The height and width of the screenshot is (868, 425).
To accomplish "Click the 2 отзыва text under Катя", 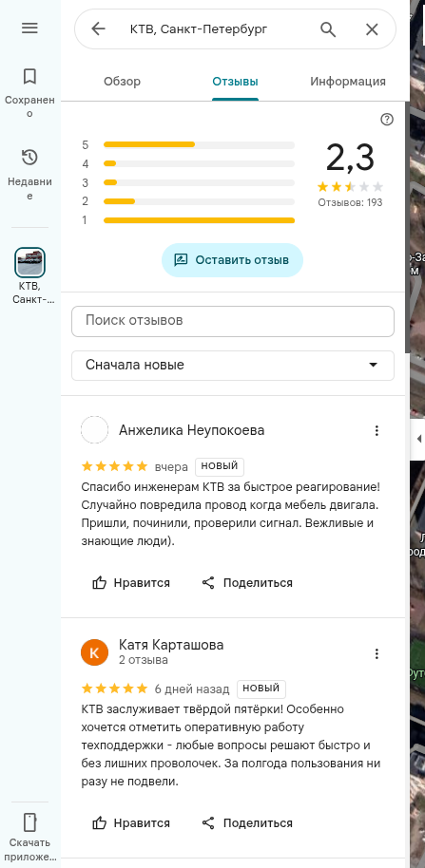I will point(143,660).
